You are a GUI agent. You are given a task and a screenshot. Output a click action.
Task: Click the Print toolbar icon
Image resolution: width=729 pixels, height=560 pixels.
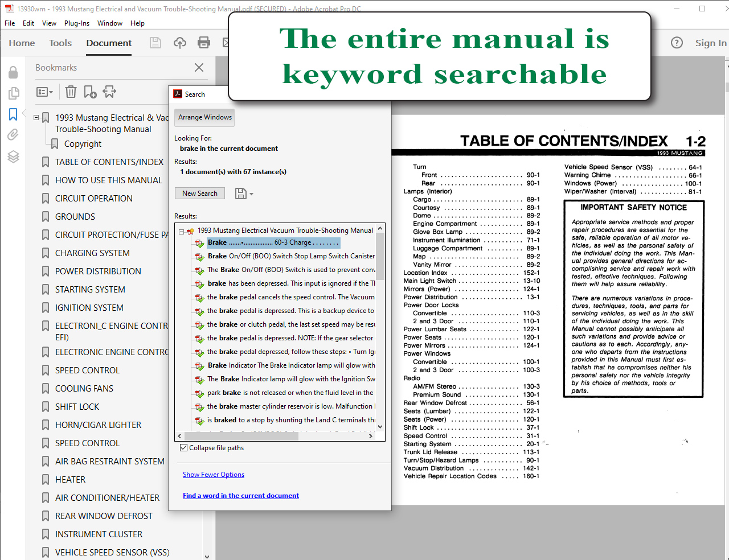click(x=203, y=43)
